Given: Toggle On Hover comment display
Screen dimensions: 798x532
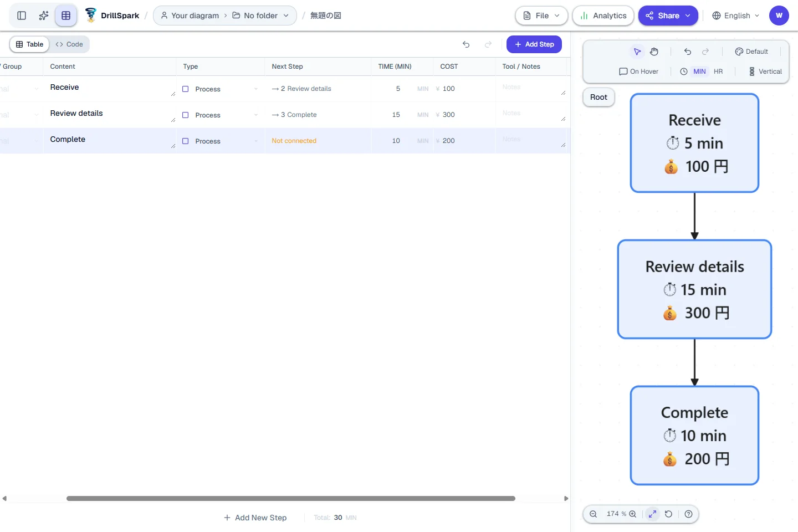Looking at the screenshot, I should click(638, 71).
